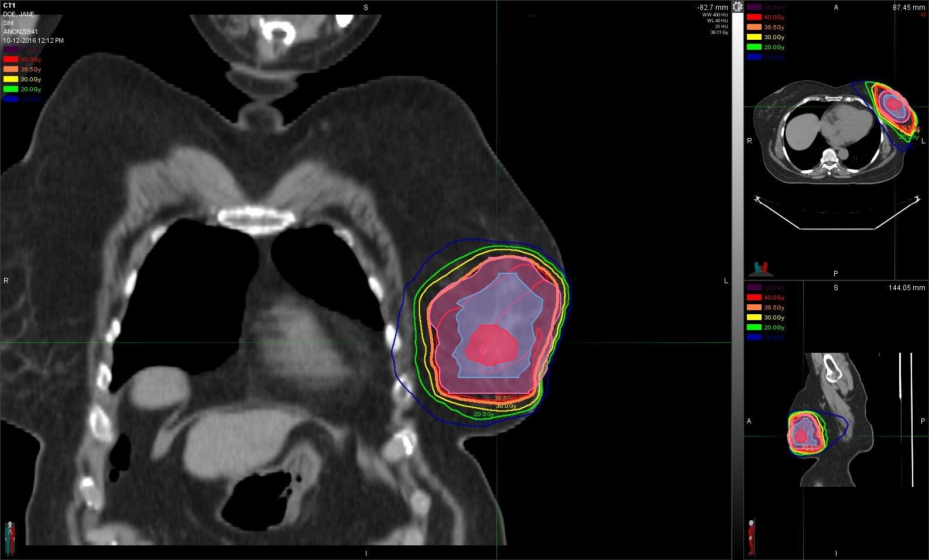Image resolution: width=929 pixels, height=560 pixels.
Task: Click the grayscale window/level slider bar
Action: (738, 234)
